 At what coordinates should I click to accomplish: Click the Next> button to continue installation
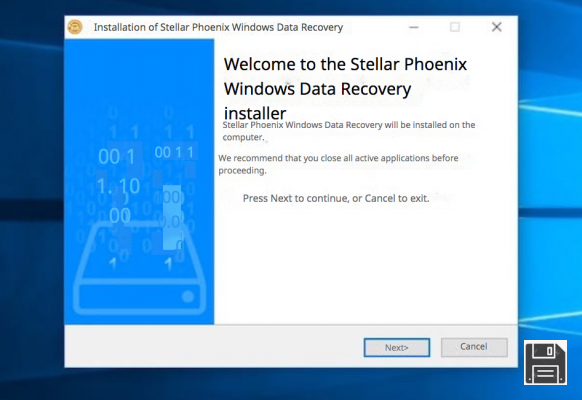(x=397, y=348)
